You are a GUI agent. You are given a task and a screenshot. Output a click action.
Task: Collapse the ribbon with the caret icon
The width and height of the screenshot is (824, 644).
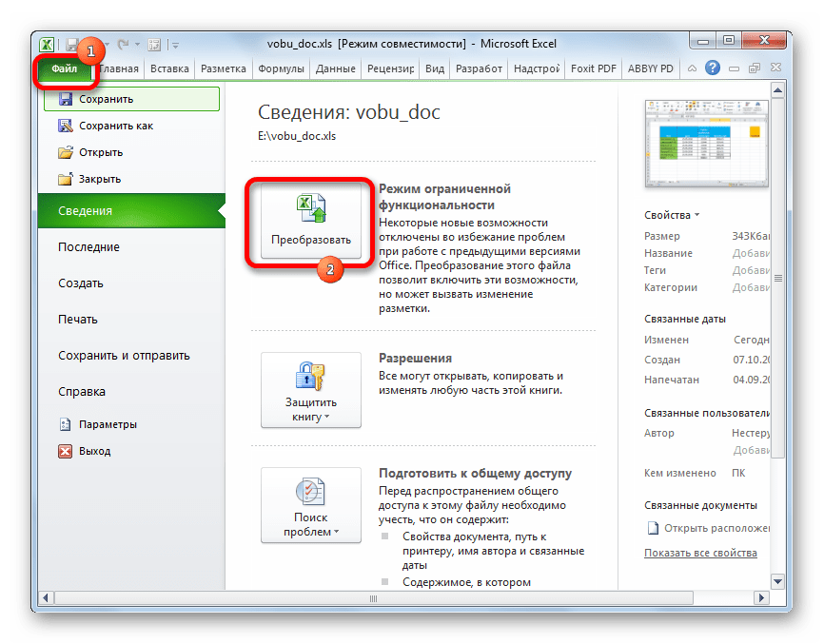click(x=692, y=68)
